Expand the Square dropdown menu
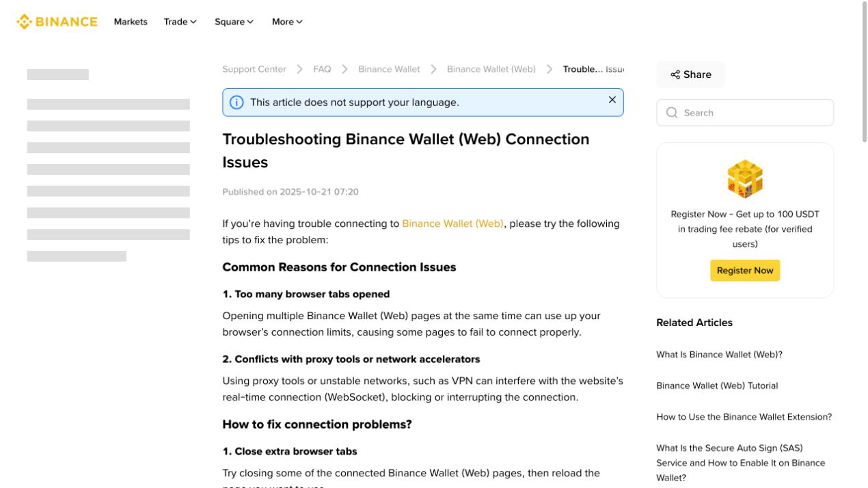The image size is (868, 488). tap(234, 22)
